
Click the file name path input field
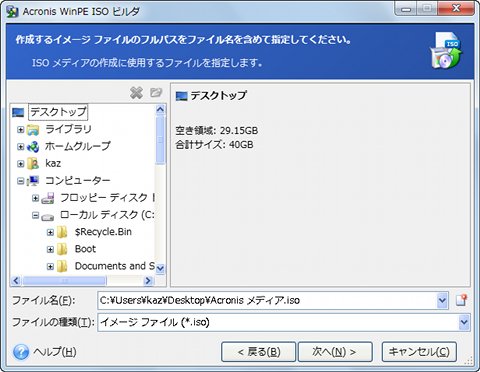pos(267,301)
